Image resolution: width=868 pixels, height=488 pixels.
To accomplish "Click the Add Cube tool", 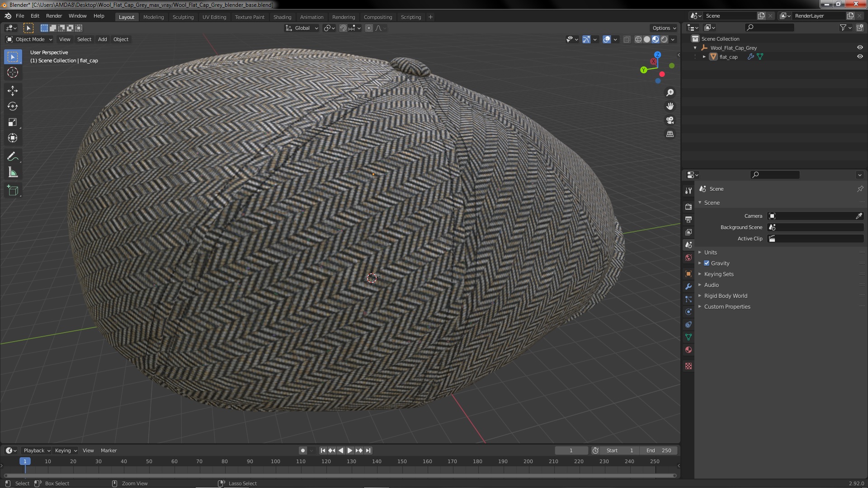I will (x=13, y=191).
